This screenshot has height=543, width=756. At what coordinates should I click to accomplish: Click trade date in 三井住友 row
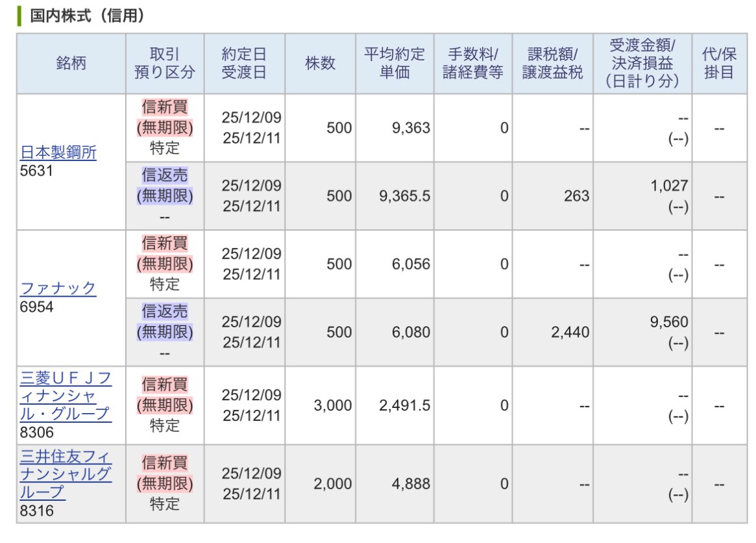[251, 474]
